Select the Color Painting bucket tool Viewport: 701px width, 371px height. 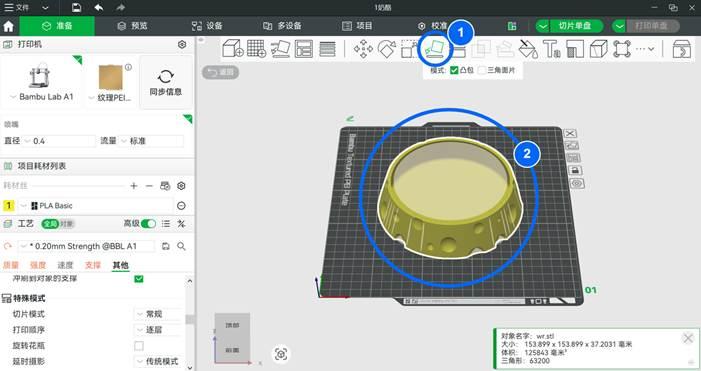pos(528,48)
